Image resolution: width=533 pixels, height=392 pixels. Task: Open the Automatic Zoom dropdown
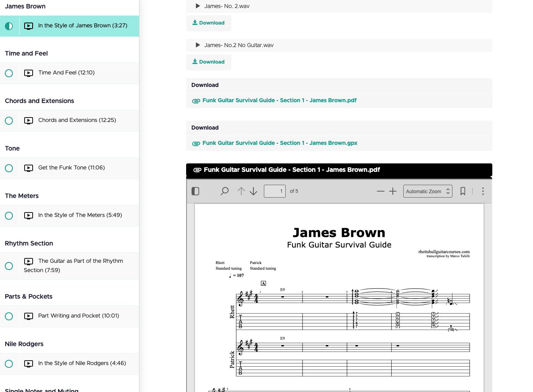pyautogui.click(x=428, y=191)
